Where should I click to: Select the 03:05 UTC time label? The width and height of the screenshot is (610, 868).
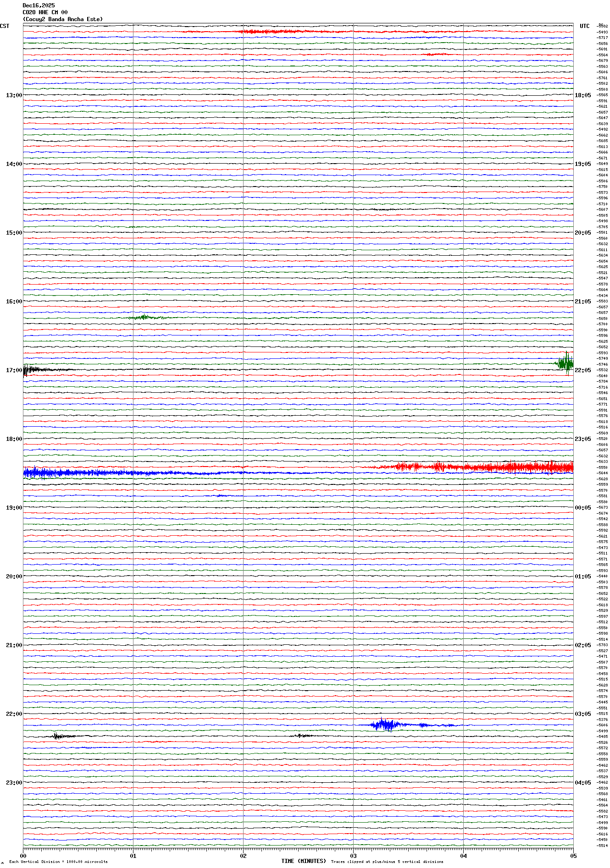pos(583,714)
